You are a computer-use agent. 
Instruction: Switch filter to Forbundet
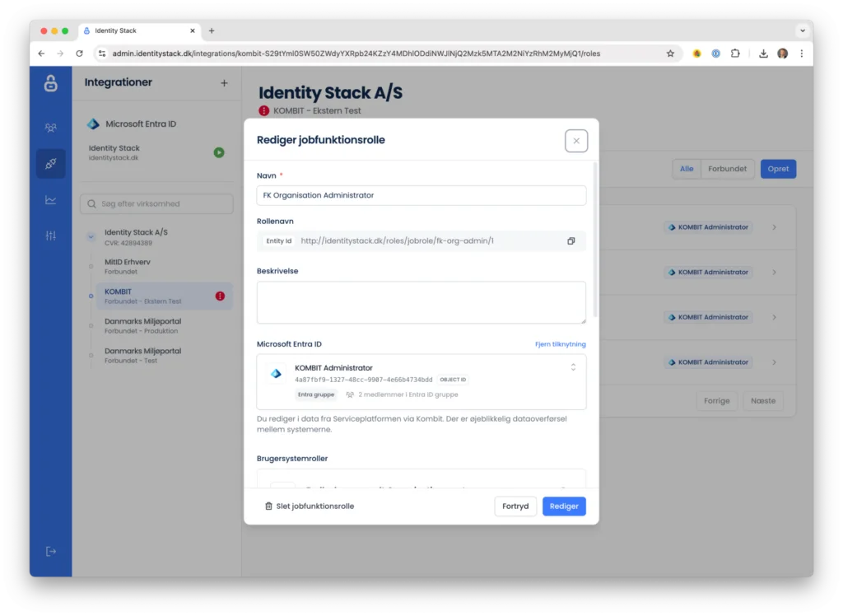727,169
